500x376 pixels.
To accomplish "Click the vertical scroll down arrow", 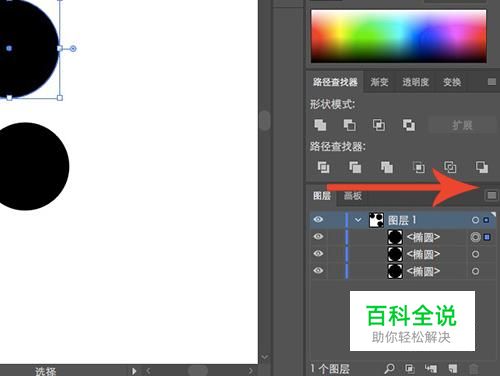I will 265,357.
